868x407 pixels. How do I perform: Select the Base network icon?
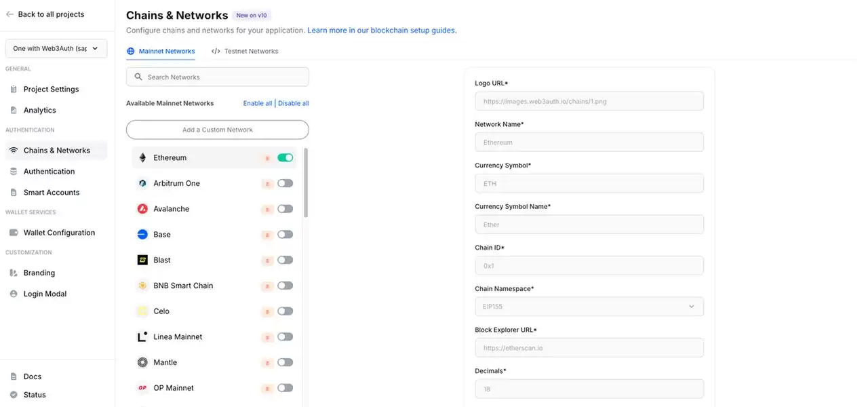(142, 234)
